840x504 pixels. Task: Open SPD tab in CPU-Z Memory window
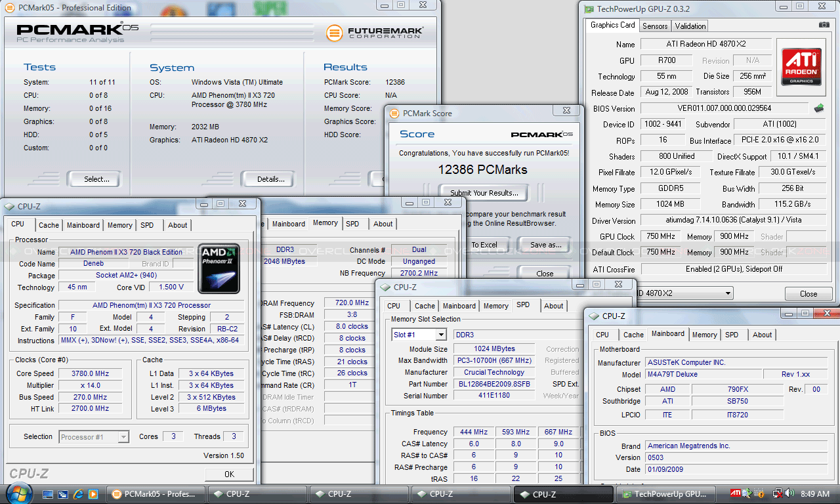pos(352,224)
